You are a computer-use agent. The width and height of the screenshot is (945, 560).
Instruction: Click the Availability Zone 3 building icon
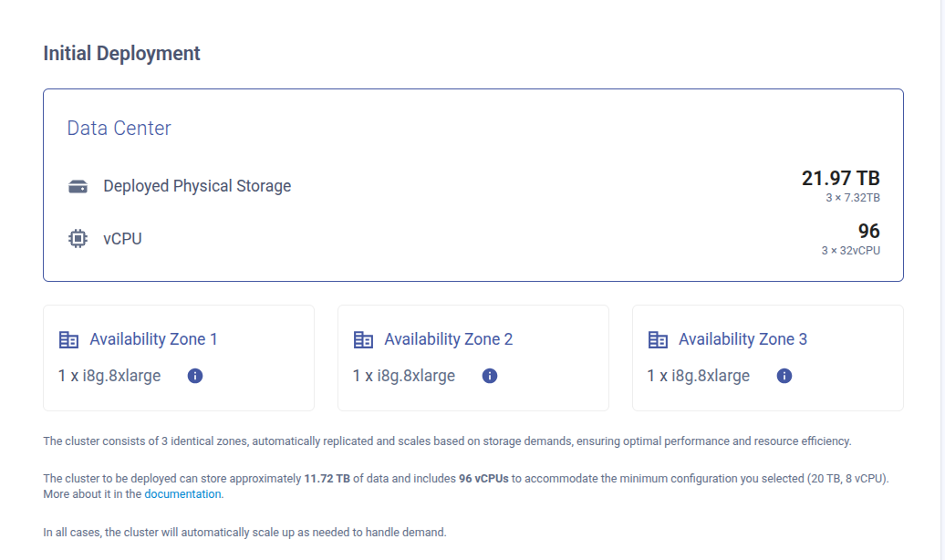[658, 340]
